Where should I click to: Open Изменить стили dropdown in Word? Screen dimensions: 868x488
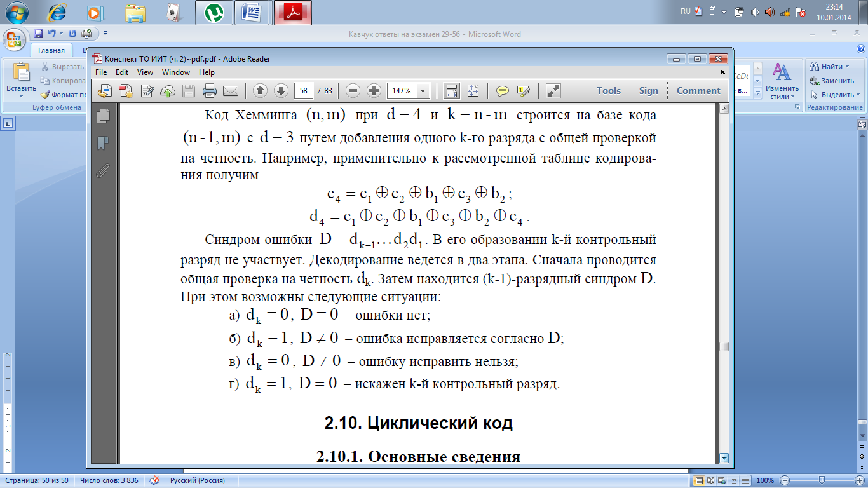[782, 80]
